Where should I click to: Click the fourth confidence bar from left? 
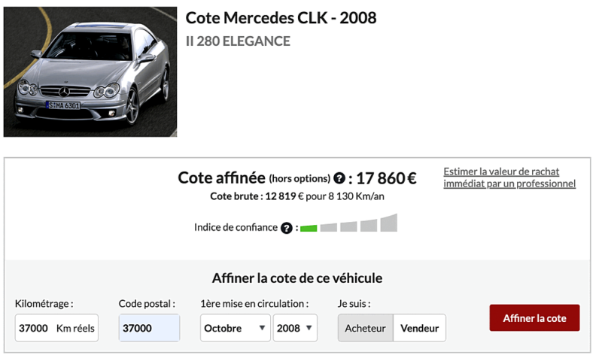tap(368, 225)
